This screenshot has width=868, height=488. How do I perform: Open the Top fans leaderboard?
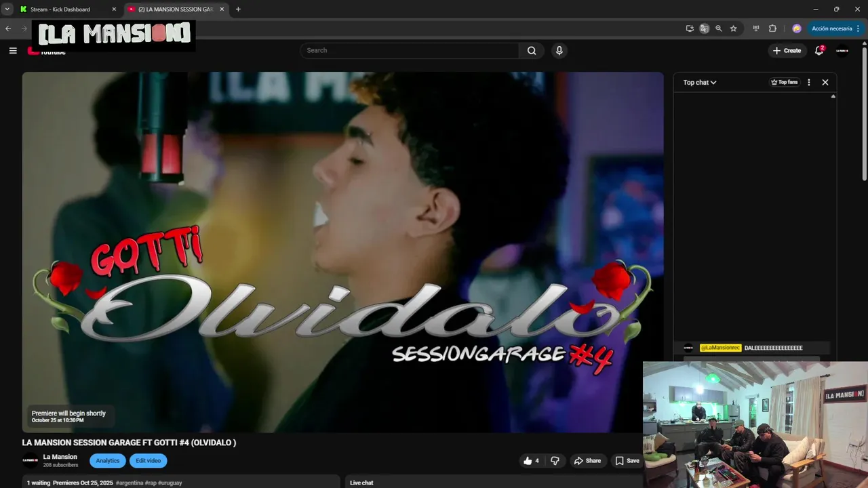tap(785, 83)
